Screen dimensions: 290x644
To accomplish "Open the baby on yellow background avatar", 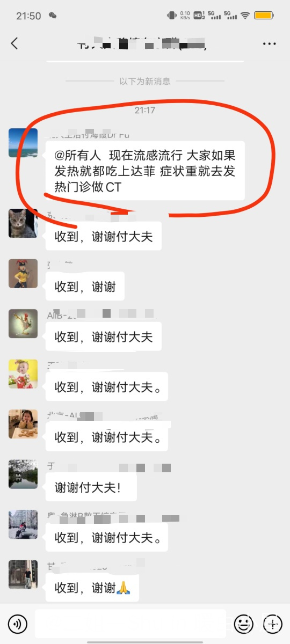I will coord(23,374).
